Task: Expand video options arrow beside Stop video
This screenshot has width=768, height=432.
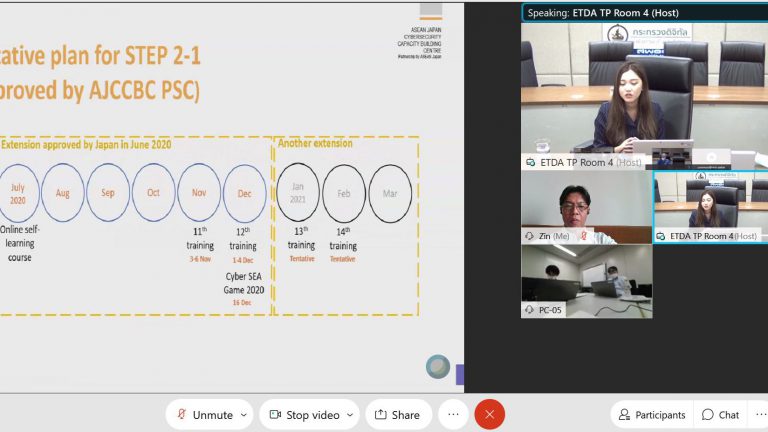Action: (349, 415)
